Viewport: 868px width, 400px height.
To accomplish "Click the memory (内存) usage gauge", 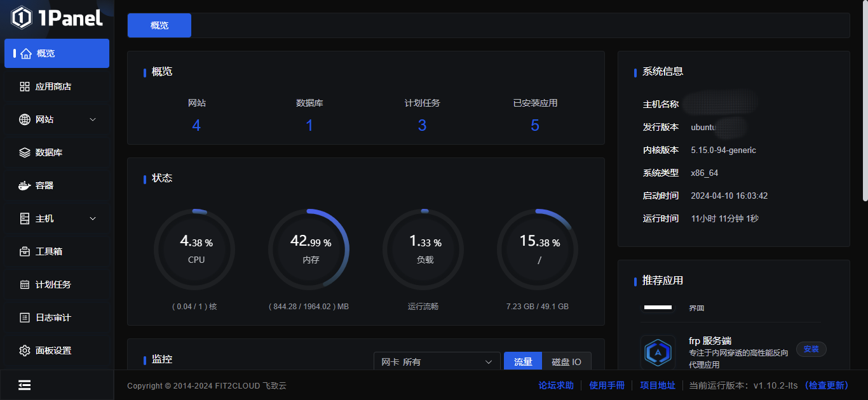I will [310, 250].
